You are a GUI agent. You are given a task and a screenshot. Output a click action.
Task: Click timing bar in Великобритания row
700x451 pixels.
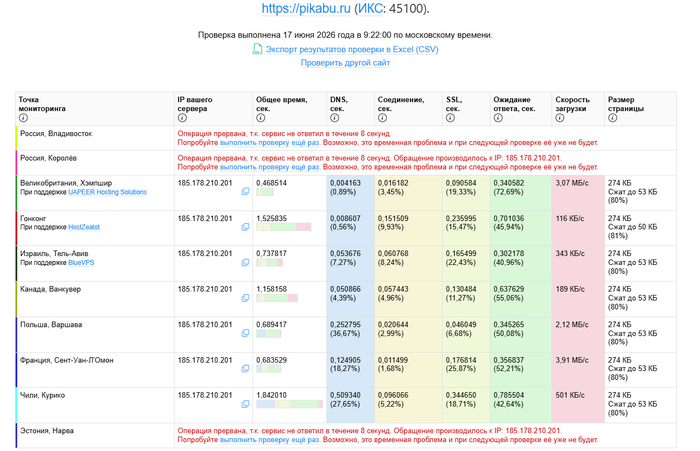pyautogui.click(x=265, y=192)
